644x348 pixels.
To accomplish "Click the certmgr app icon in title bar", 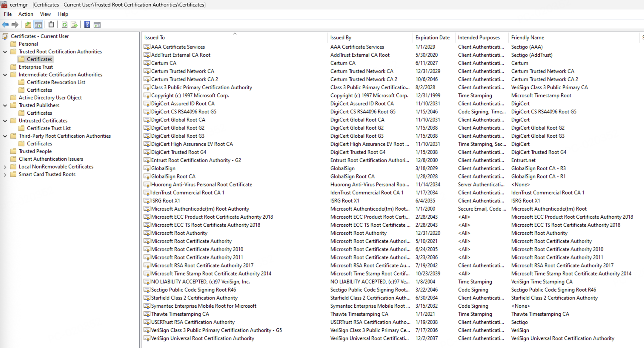I will [x=4, y=4].
